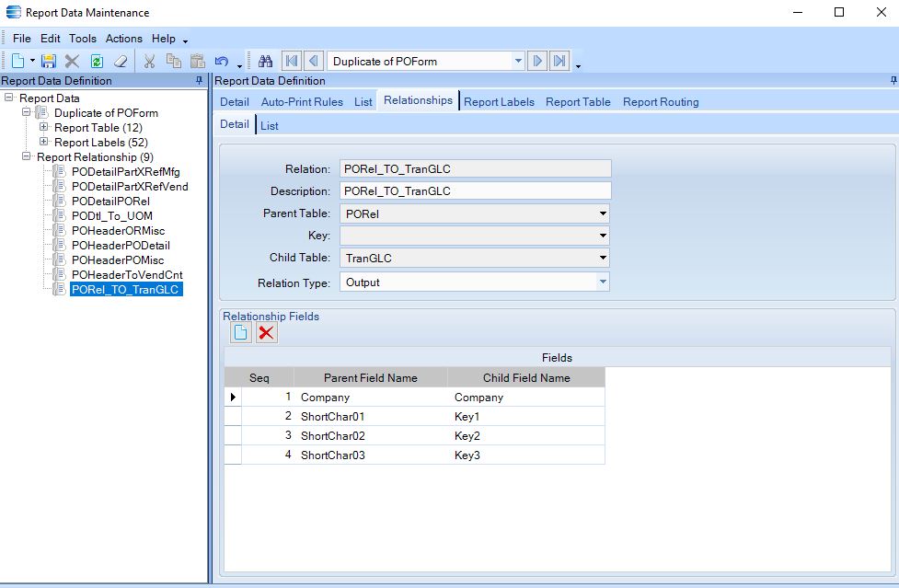
Task: Click the ShortChar03 parent field cell
Action: 373,455
